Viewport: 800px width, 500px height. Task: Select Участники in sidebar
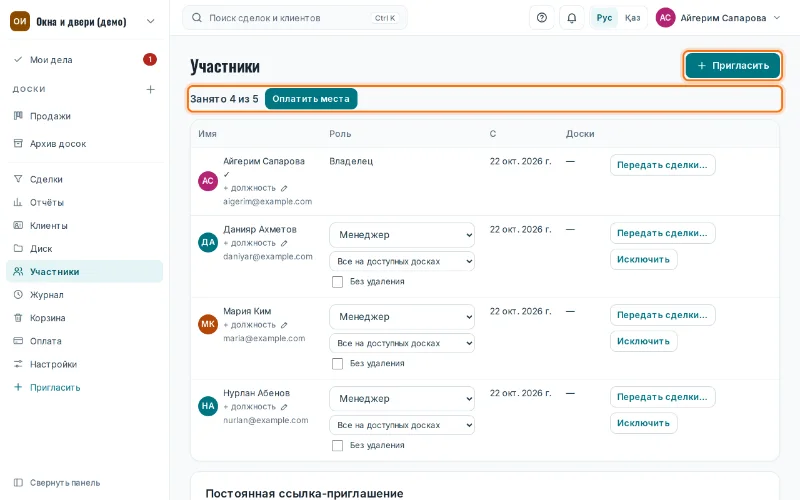pos(85,271)
